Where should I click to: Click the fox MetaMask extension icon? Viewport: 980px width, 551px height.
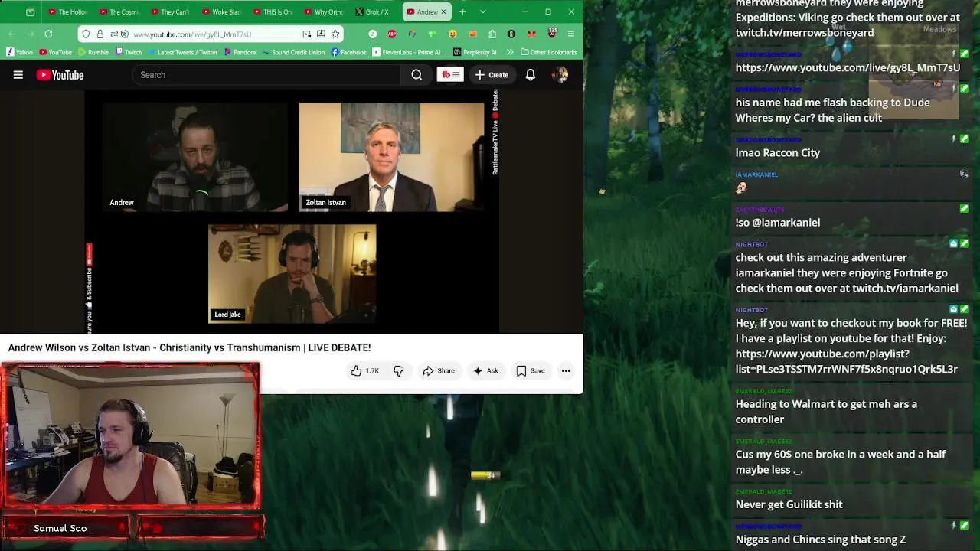pyautogui.click(x=531, y=34)
